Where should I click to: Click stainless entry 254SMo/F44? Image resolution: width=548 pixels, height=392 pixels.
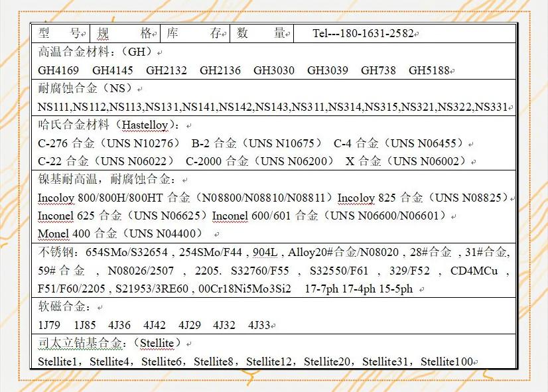point(210,252)
